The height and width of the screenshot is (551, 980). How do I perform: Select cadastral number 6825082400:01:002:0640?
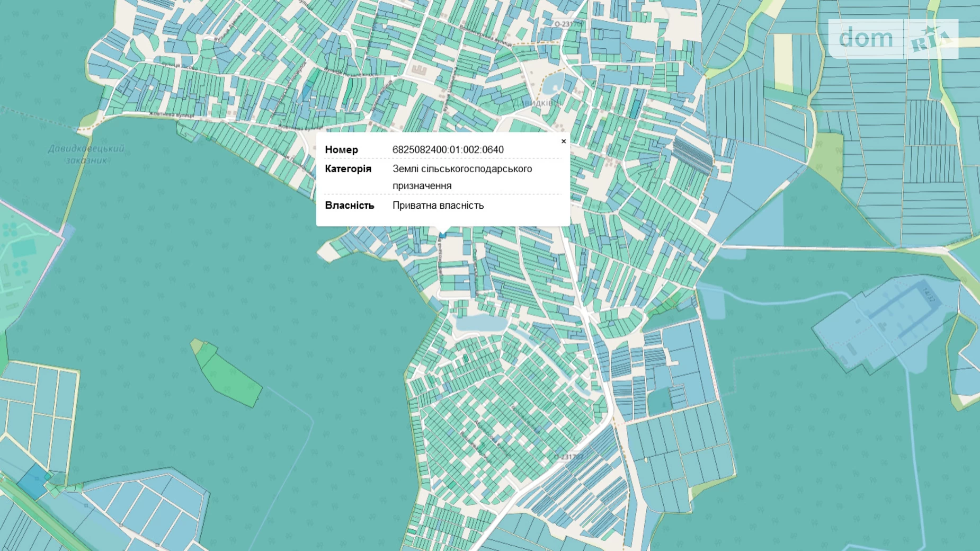[x=448, y=150]
